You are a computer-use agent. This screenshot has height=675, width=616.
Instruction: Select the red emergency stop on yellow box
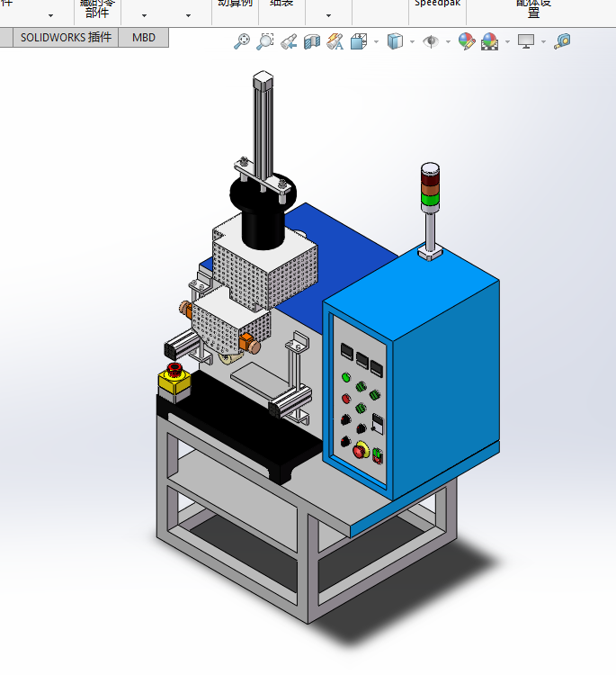coord(174,370)
